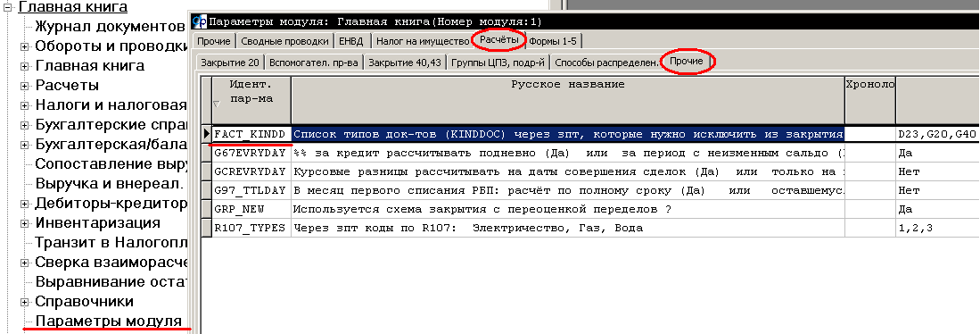Screen dimensions: 980x334
Task: Select the Инвентаризация label
Action: [x=97, y=223]
